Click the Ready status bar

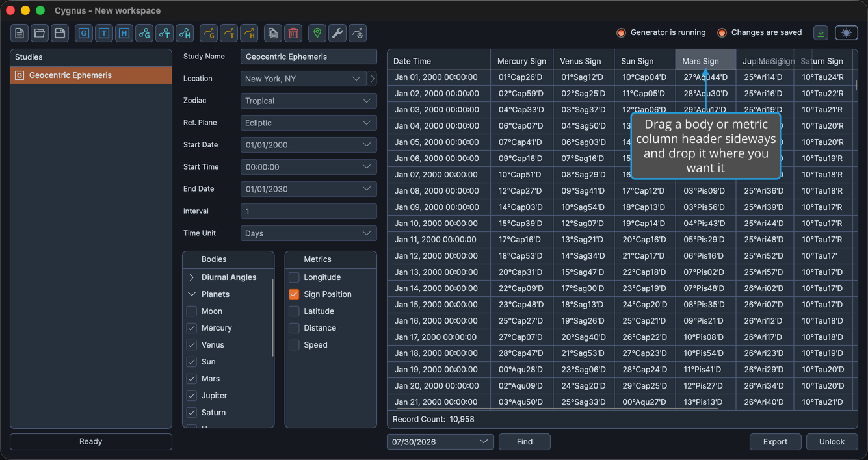tap(91, 442)
